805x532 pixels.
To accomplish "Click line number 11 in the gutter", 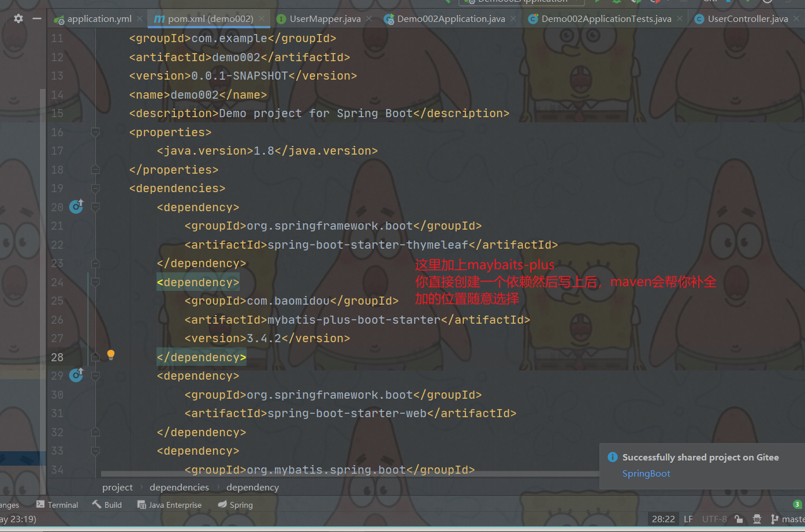I will pos(57,38).
